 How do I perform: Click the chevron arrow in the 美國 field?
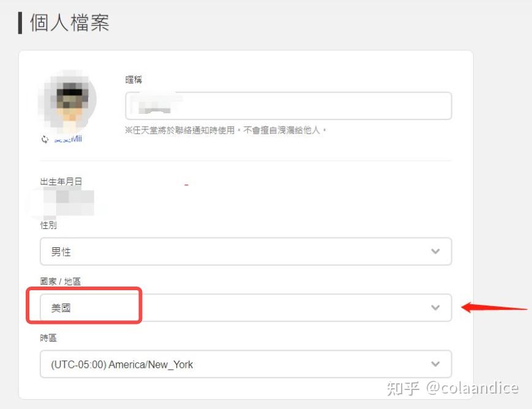[x=435, y=307]
